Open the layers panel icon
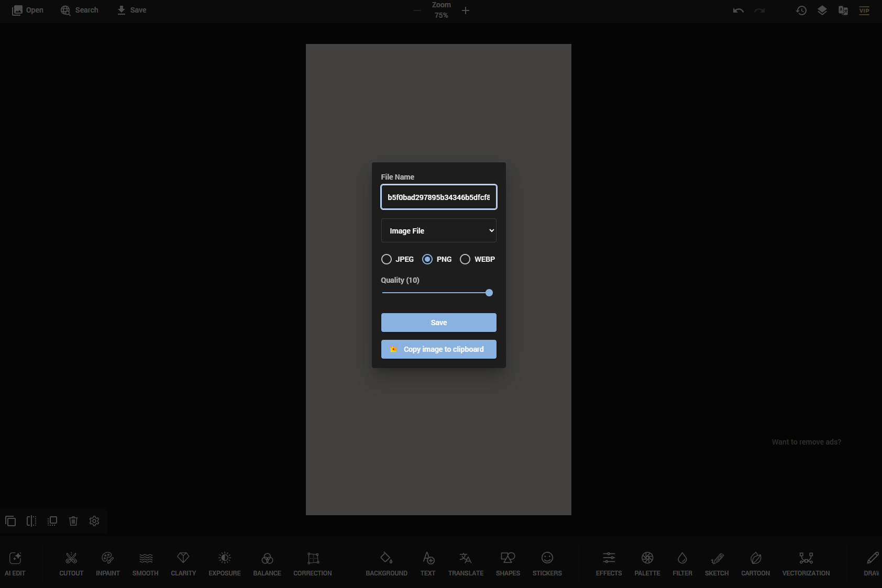 pyautogui.click(x=822, y=10)
